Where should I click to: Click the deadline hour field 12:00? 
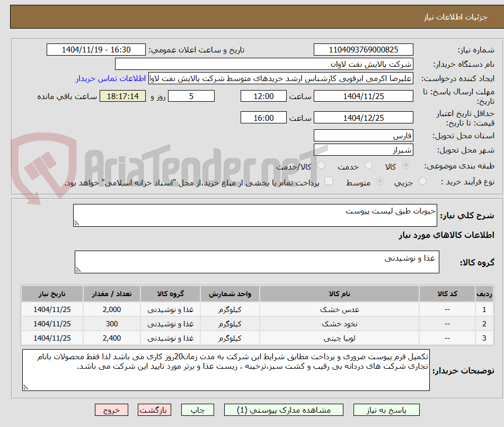263,96
